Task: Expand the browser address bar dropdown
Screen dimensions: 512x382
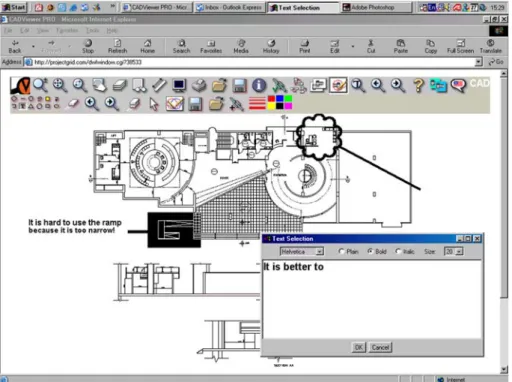Action: point(479,62)
